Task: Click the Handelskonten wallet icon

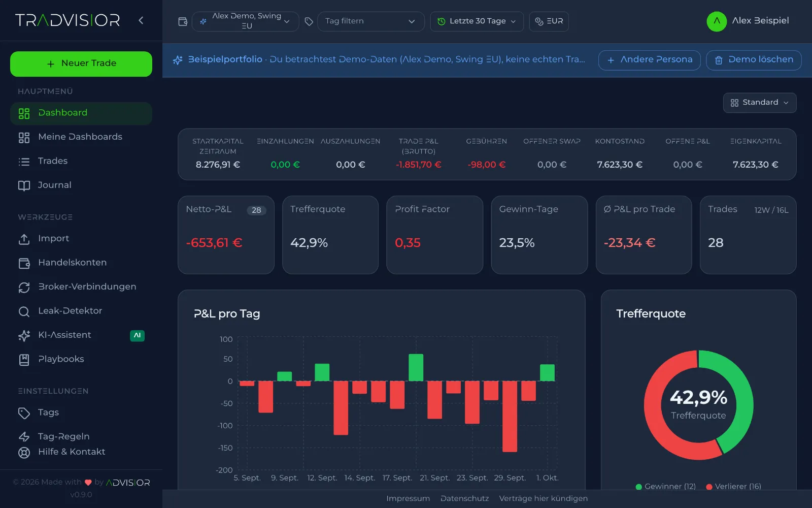Action: tap(24, 263)
